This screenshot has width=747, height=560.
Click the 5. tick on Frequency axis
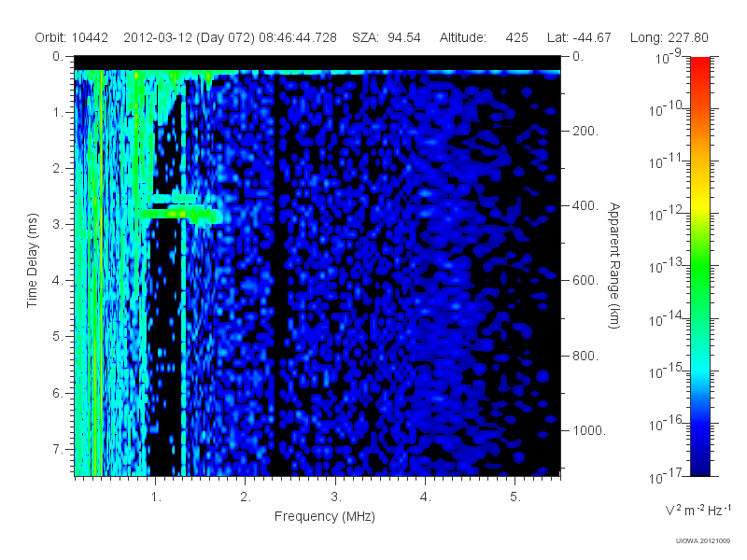pos(515,497)
